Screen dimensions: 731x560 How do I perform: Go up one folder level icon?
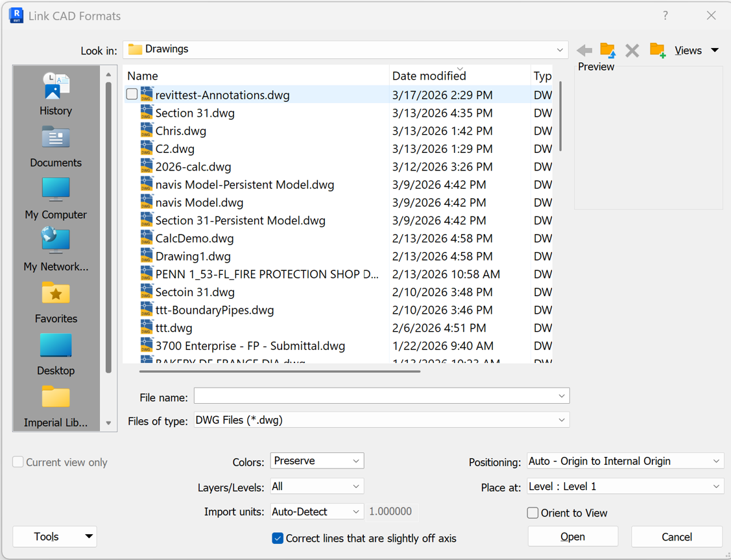pos(608,51)
